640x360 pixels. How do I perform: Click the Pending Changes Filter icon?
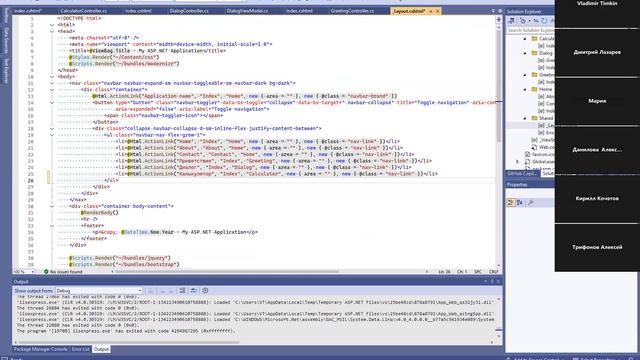pyautogui.click(x=522, y=20)
